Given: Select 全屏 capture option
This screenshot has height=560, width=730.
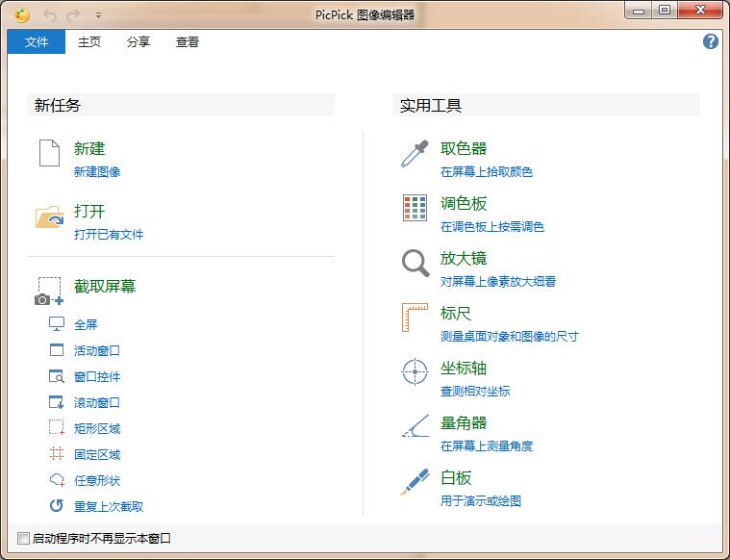Looking at the screenshot, I should tap(86, 324).
